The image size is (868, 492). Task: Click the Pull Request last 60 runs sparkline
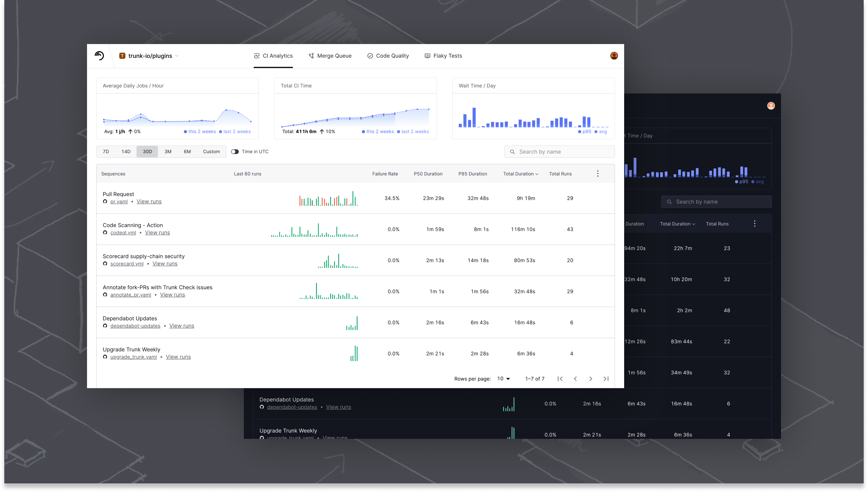pos(328,198)
